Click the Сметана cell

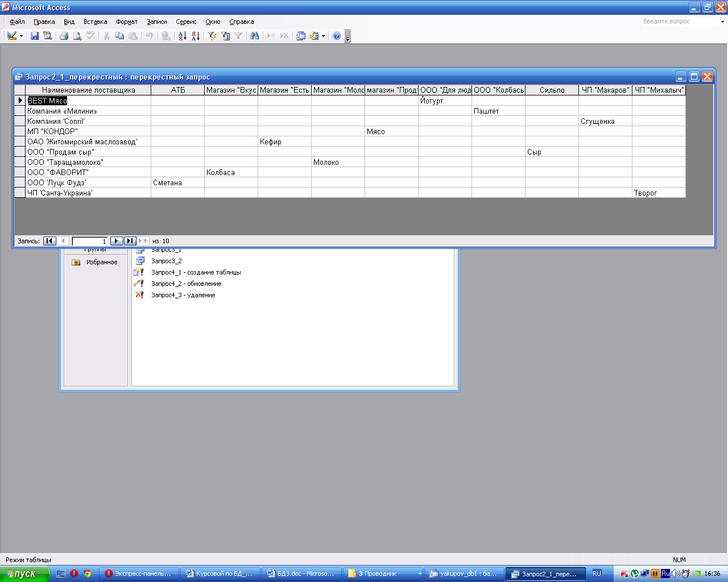[x=177, y=182]
